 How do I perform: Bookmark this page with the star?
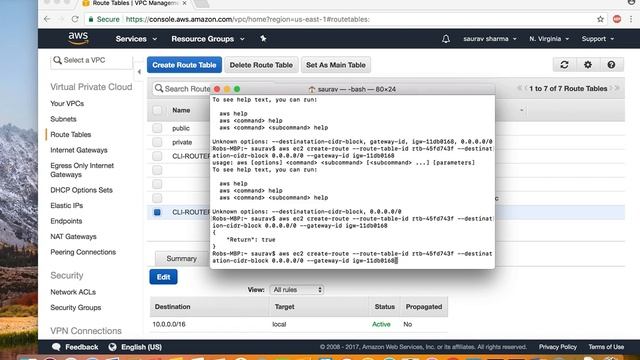(600, 19)
